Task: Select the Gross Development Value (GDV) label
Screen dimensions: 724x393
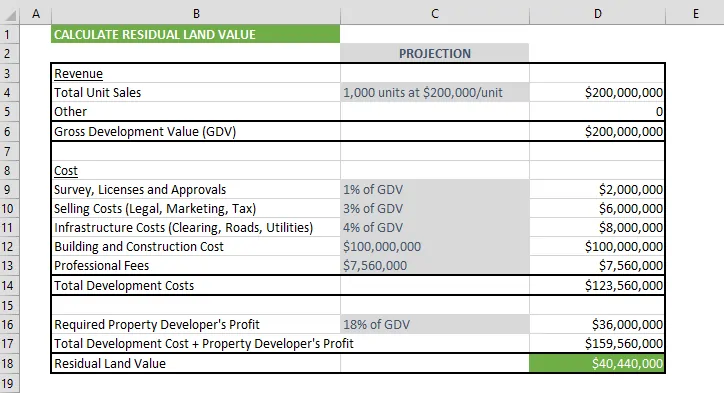Action: (145, 132)
